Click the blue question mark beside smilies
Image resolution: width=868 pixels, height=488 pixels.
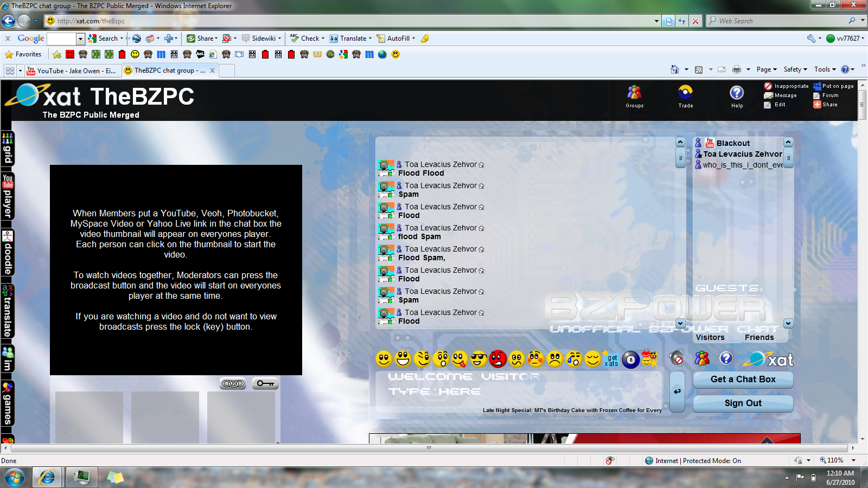click(x=726, y=358)
